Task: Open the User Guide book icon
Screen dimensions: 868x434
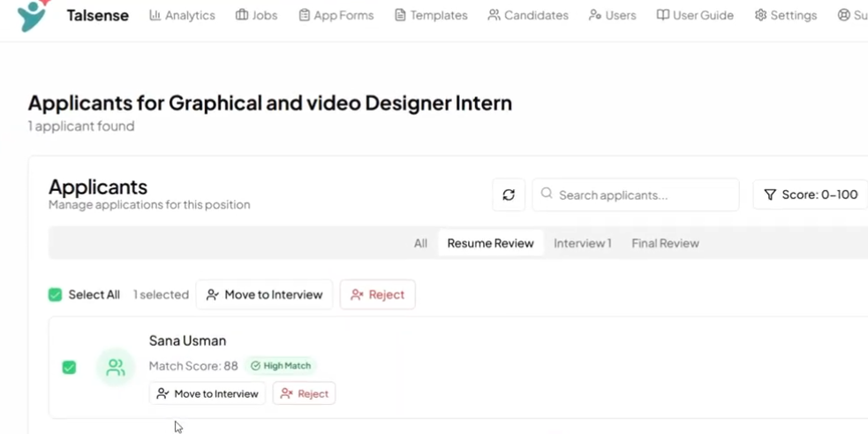Action: tap(662, 15)
